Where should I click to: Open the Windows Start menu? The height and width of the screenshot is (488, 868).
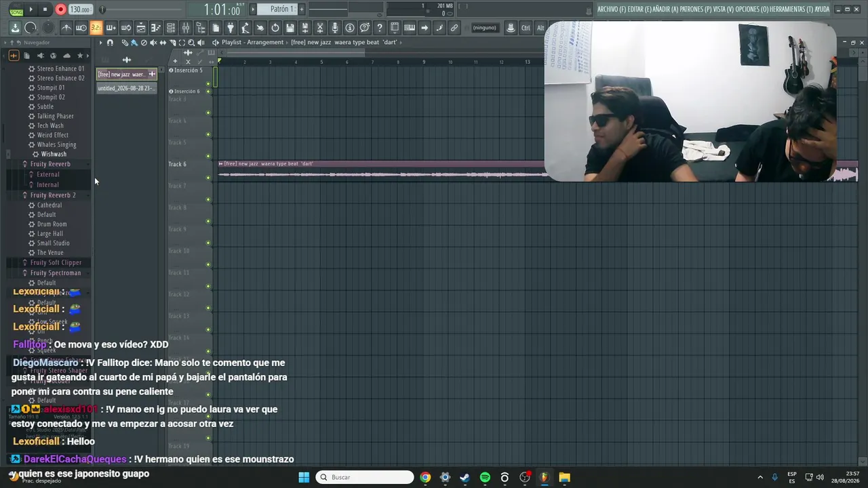[x=304, y=477]
